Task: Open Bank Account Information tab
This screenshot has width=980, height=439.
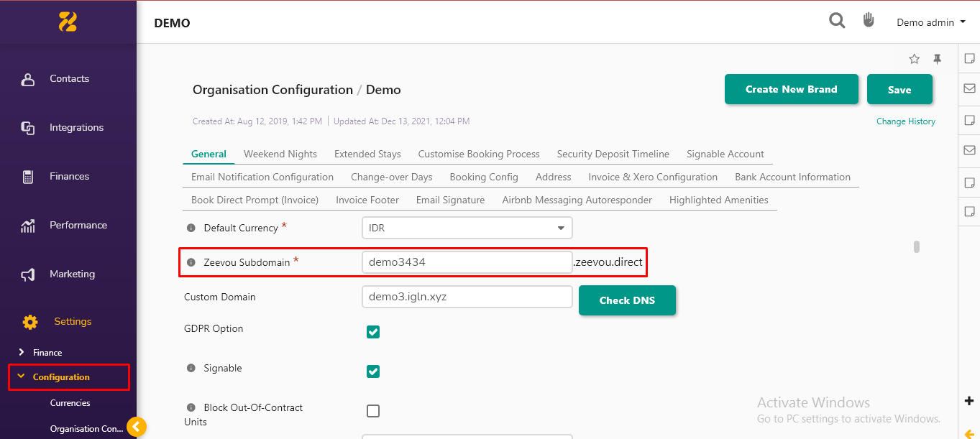Action: tap(792, 177)
